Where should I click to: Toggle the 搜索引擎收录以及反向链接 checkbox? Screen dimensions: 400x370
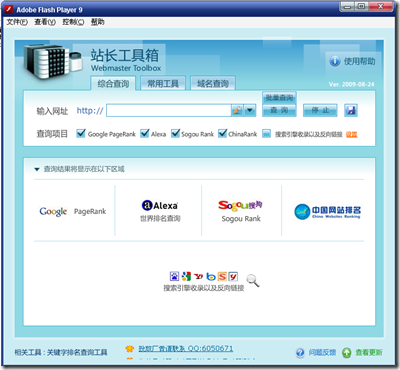266,134
